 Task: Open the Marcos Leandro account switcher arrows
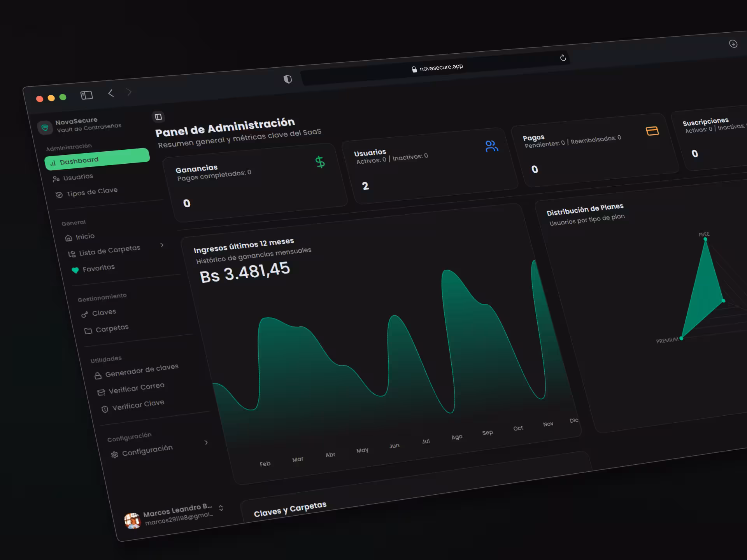221,508
